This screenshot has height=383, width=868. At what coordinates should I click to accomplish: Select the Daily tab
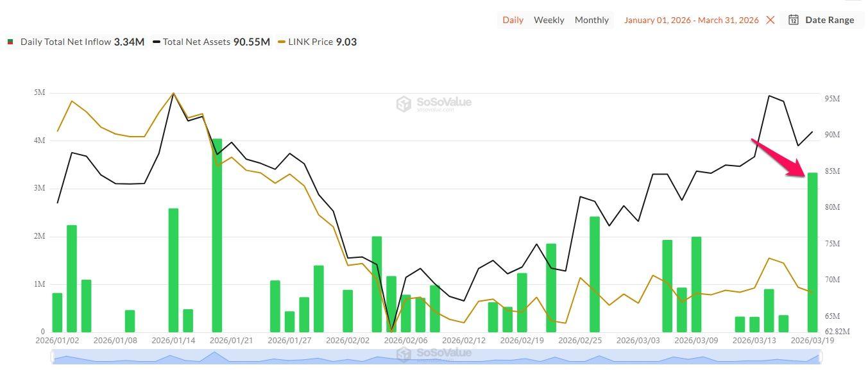[513, 19]
